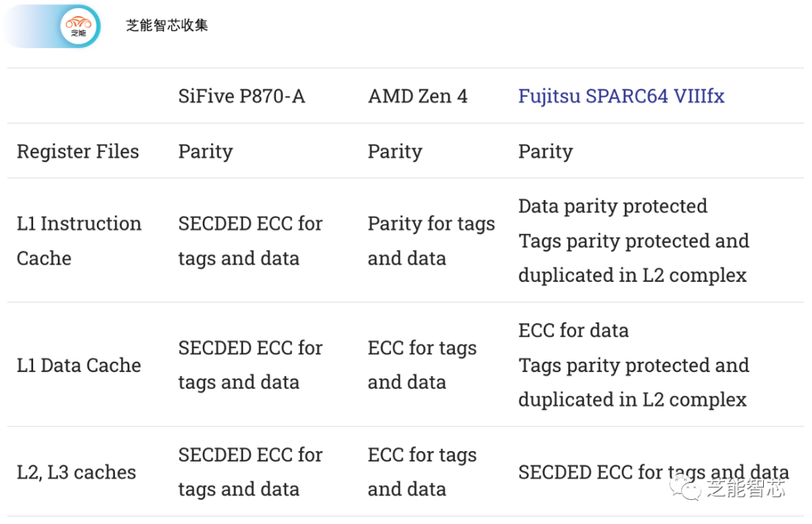812x524 pixels.
Task: Click the L1 Data Cache row label
Action: click(79, 365)
